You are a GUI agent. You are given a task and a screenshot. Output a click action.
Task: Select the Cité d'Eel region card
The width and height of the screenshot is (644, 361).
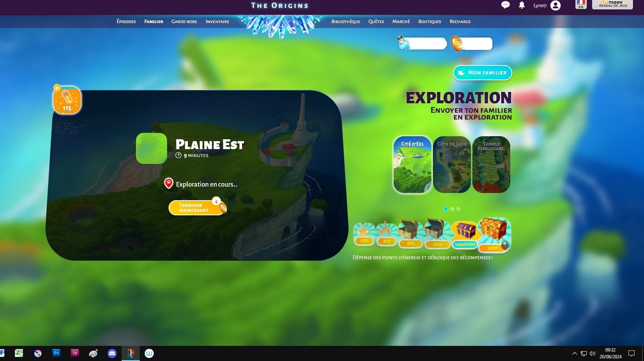pyautogui.click(x=413, y=165)
